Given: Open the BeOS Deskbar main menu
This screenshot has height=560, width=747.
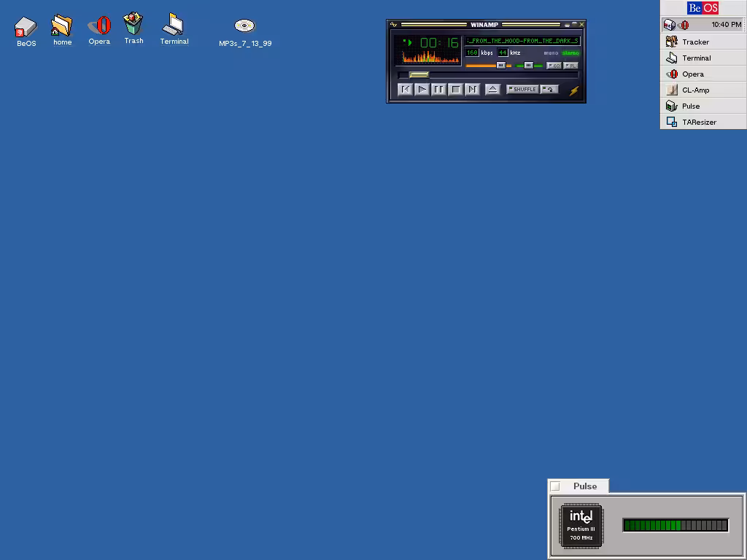Looking at the screenshot, I should pyautogui.click(x=703, y=8).
